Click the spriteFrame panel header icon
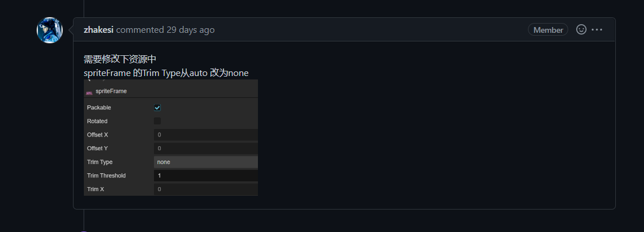The width and height of the screenshot is (644, 232). click(89, 92)
